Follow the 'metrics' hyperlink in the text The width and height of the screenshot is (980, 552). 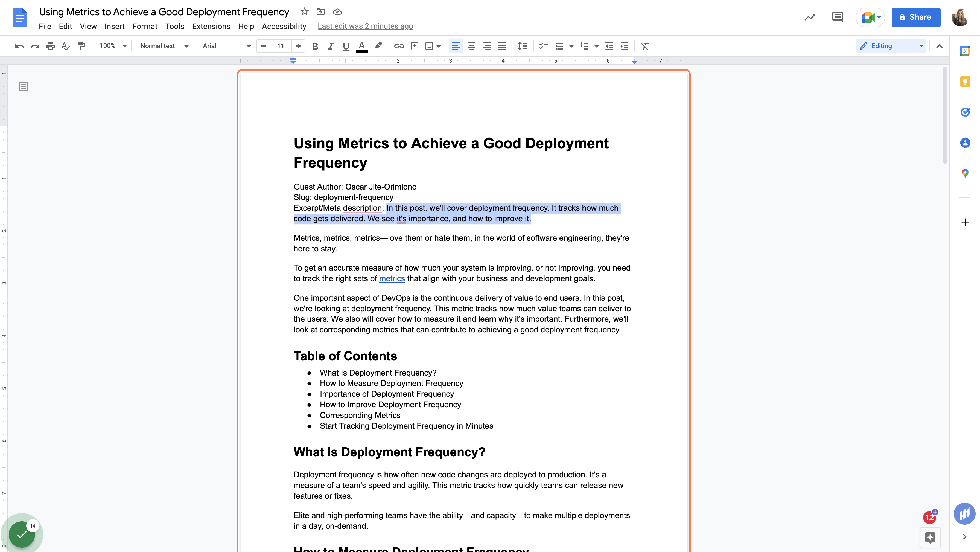pos(392,279)
